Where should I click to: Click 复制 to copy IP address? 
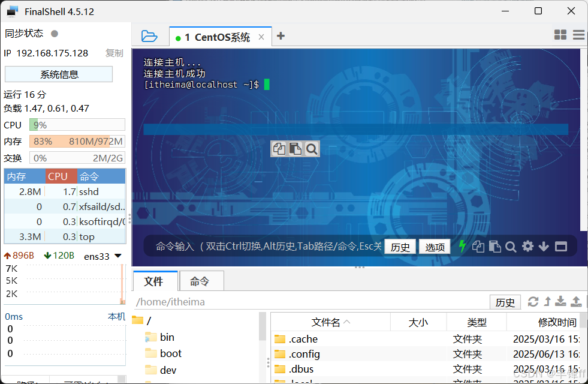pos(114,53)
